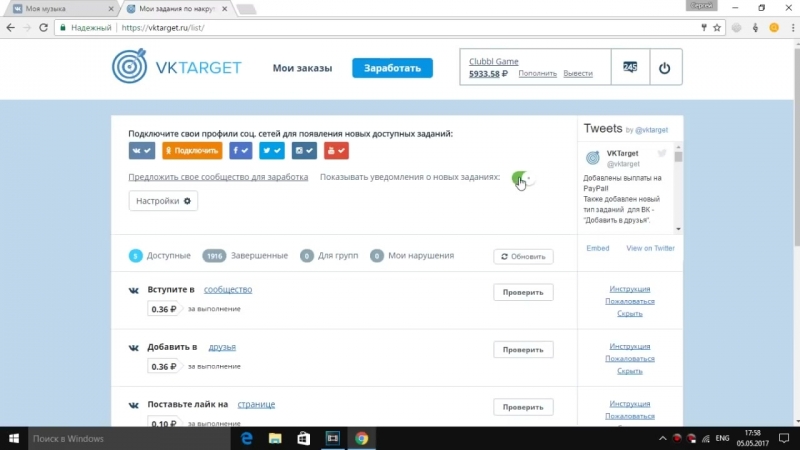The width and height of the screenshot is (800, 450).
Task: Click the Пополнить balance link
Action: [x=537, y=73]
